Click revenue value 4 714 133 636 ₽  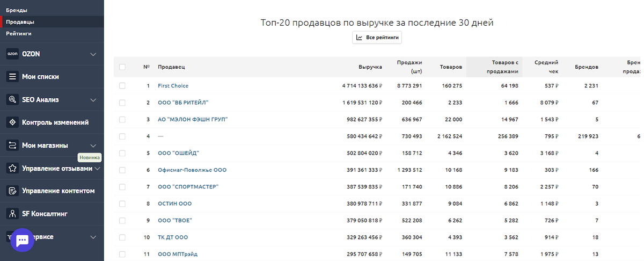(x=362, y=86)
